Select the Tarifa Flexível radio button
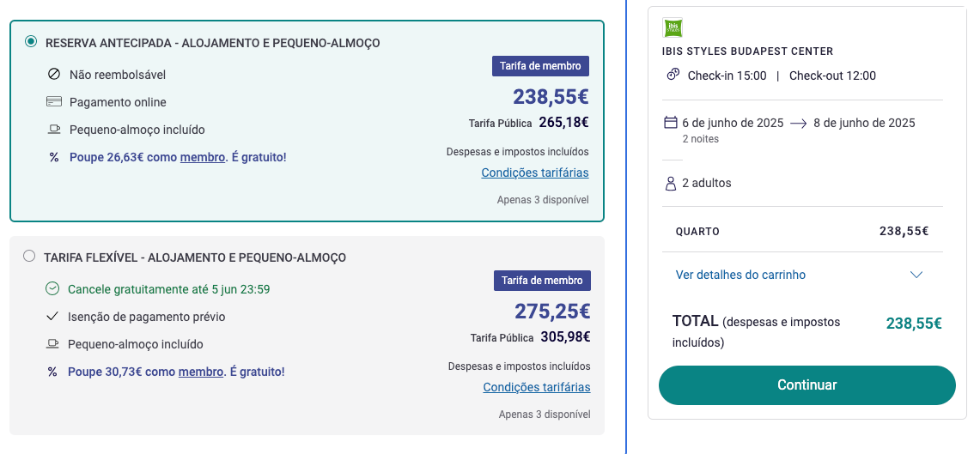Screen dimensions: 980x454 pyautogui.click(x=28, y=256)
